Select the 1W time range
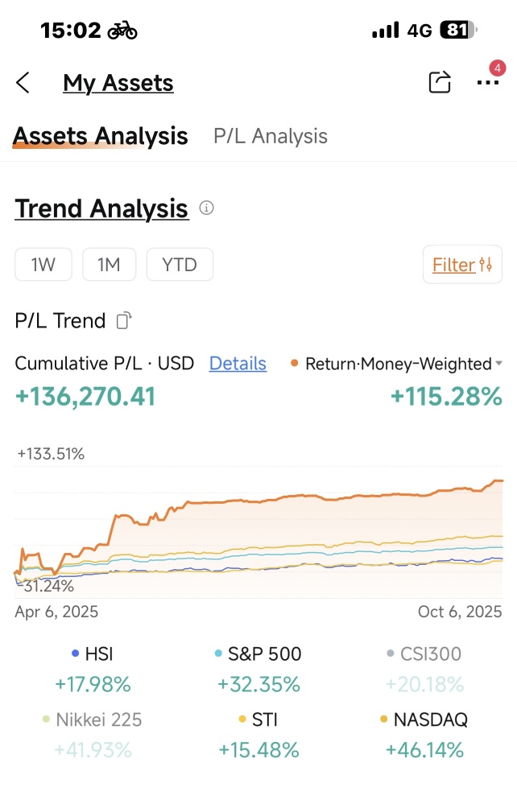Image resolution: width=517 pixels, height=812 pixels. [43, 264]
